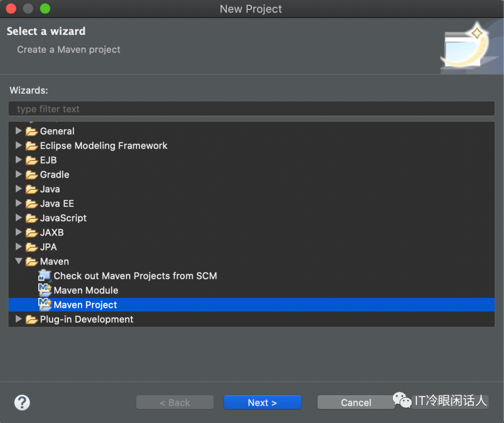Select the Gradle tree label
This screenshot has width=504, height=423.
coord(55,175)
